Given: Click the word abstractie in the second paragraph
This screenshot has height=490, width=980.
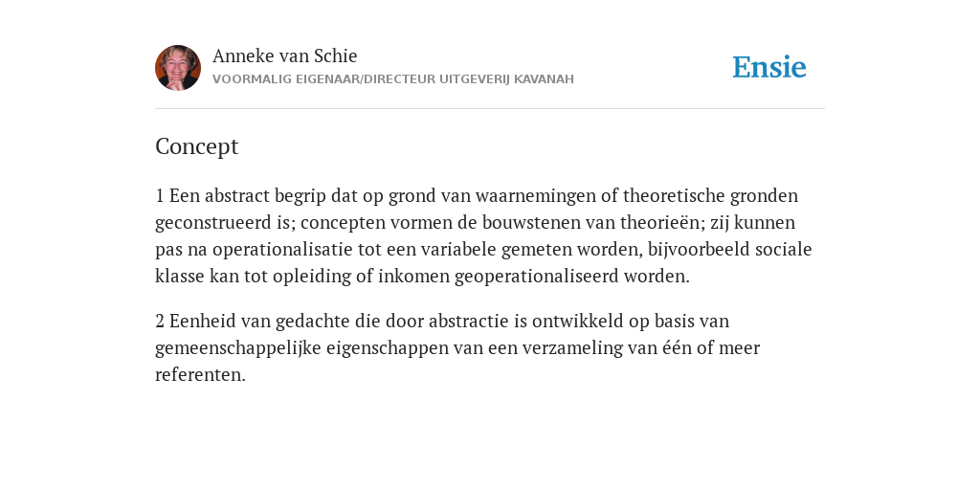Looking at the screenshot, I should [469, 321].
